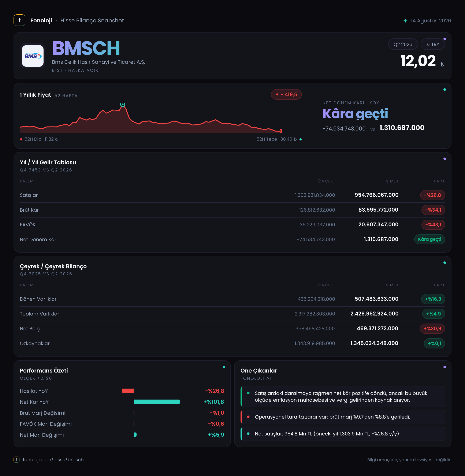
Task: Click the Satışlar current value 954.766.067.000
Action: 376,195
